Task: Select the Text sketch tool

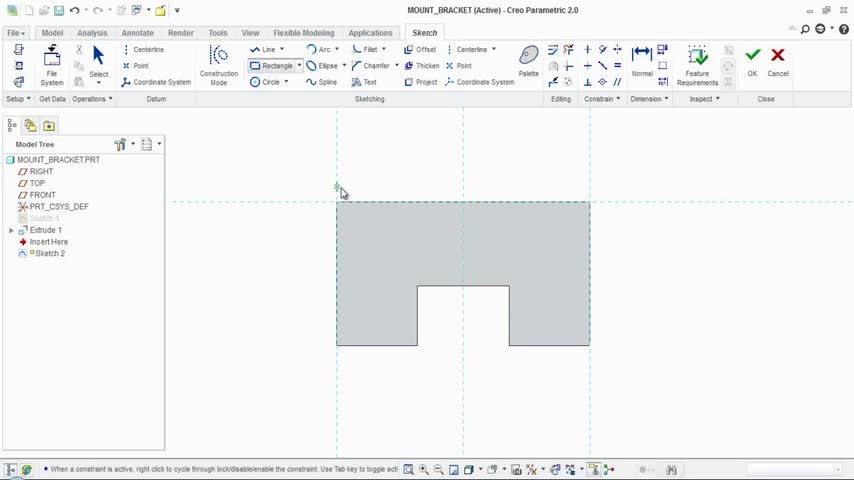Action: click(364, 82)
